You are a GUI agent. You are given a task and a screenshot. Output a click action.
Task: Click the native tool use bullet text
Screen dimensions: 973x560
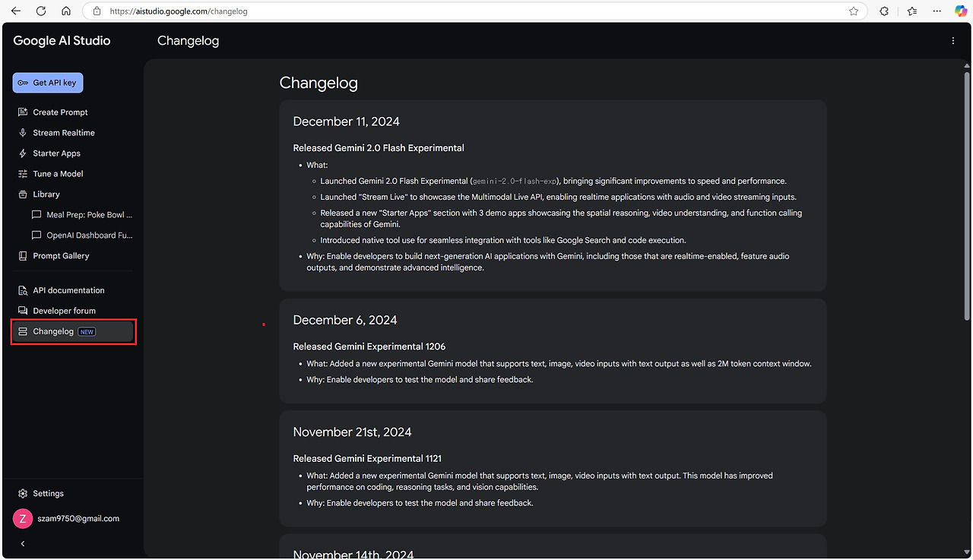(503, 240)
